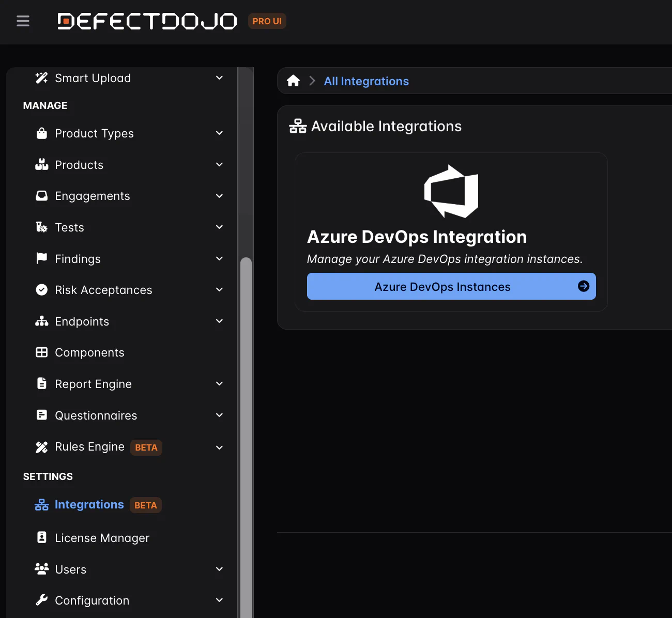
Task: Click the Users group icon
Action: point(41,569)
